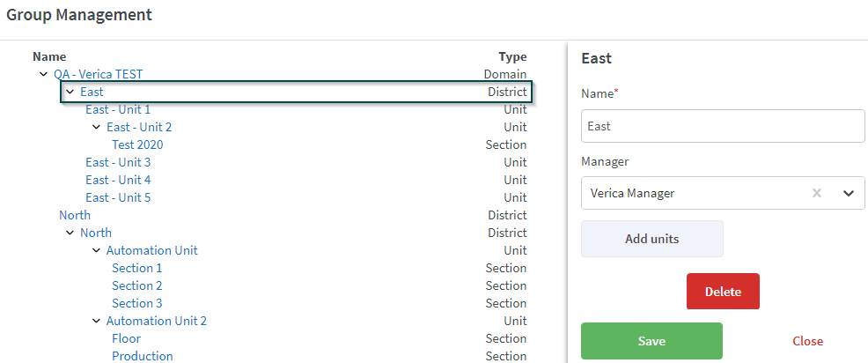868x363 pixels.
Task: Select East - Unit 3
Action: pos(118,162)
